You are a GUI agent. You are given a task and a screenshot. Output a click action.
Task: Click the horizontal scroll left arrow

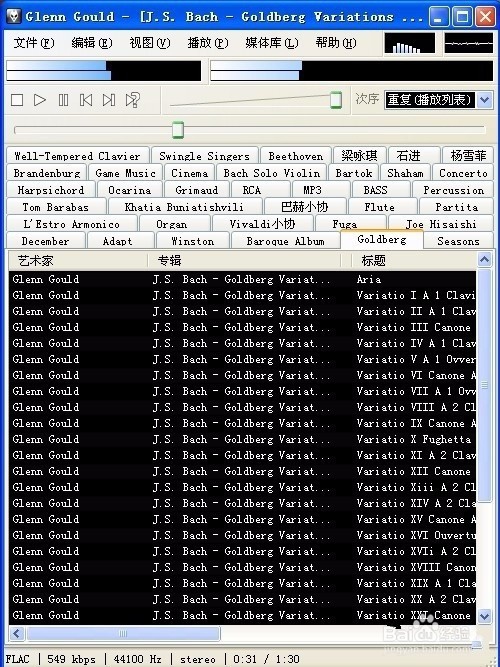(17, 634)
